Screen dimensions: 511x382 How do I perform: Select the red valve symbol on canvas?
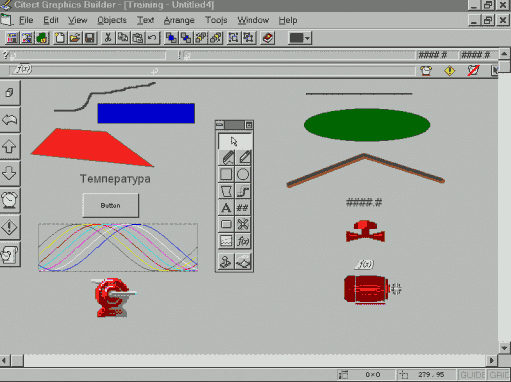click(x=365, y=231)
